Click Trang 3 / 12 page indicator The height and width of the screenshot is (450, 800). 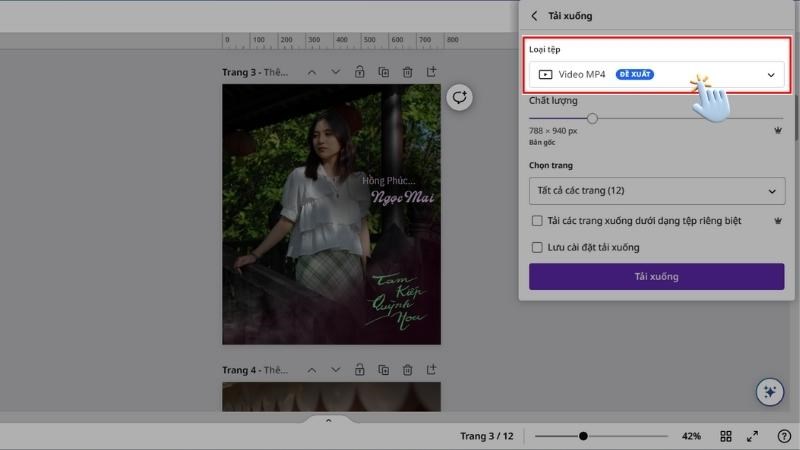pyautogui.click(x=487, y=436)
